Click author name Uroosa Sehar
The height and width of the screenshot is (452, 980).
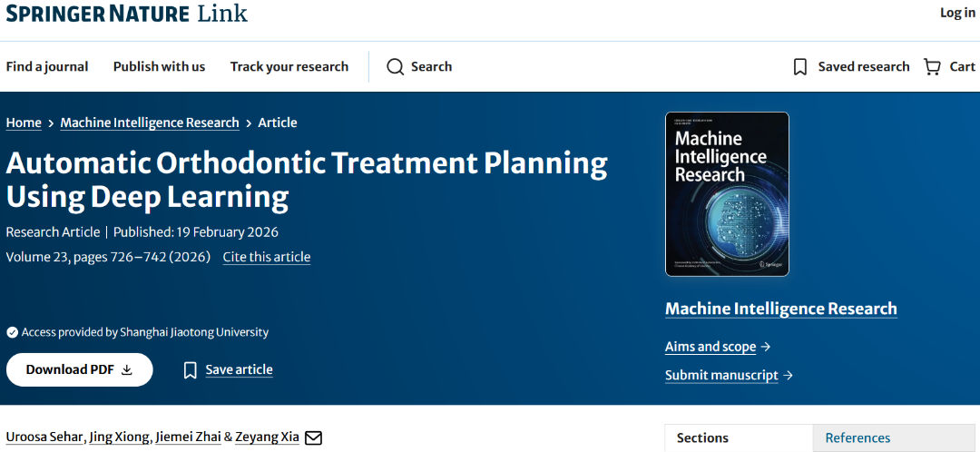44,437
